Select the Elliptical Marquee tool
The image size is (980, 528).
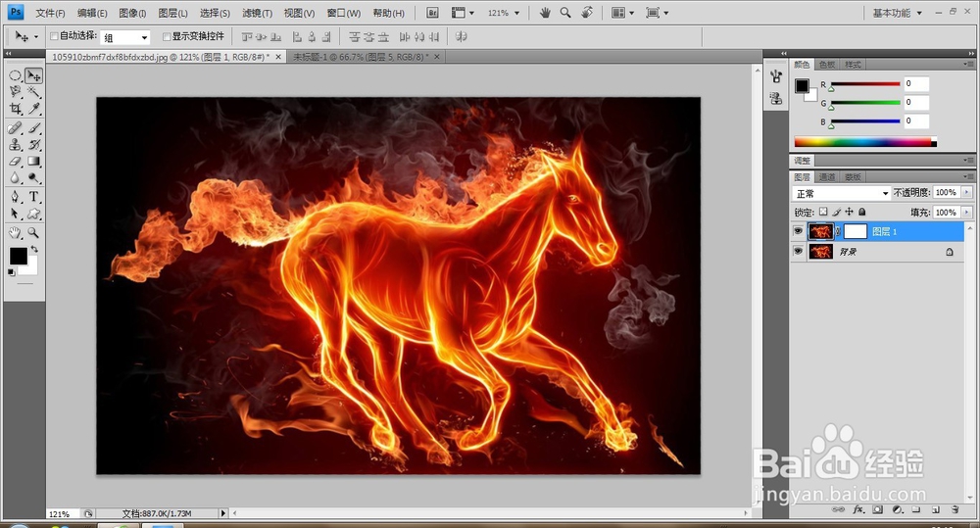(15, 75)
